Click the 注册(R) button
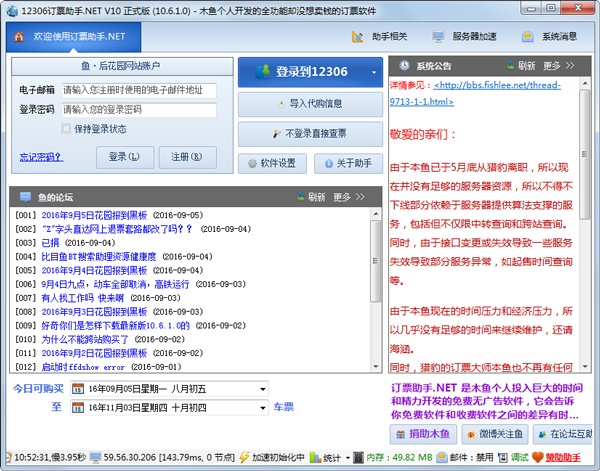 pos(188,157)
